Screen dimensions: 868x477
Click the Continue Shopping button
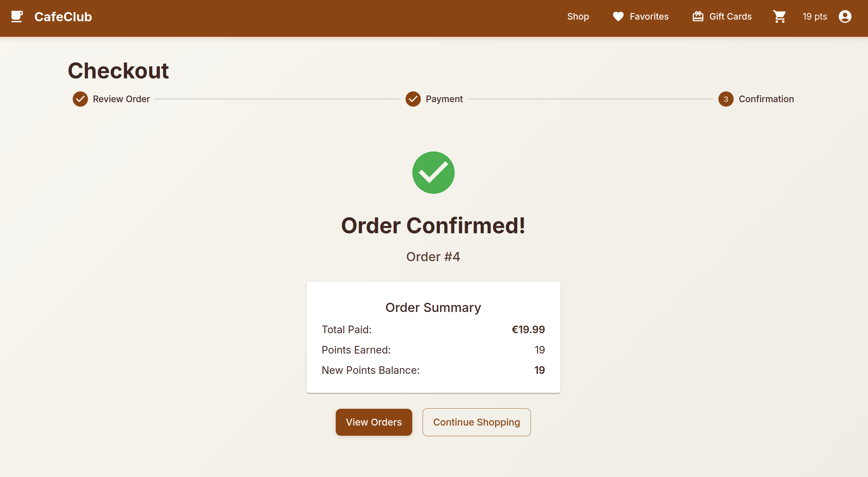[x=476, y=422]
